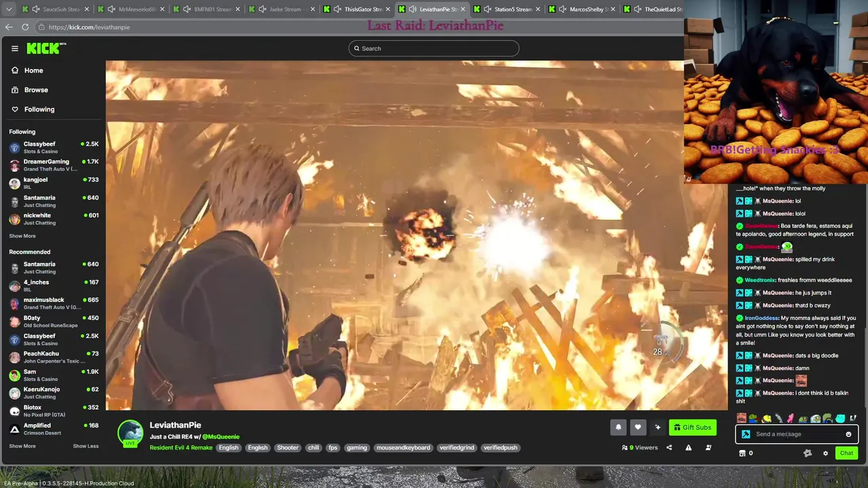Click the Gift Subs button
868x488 pixels.
pos(692,427)
